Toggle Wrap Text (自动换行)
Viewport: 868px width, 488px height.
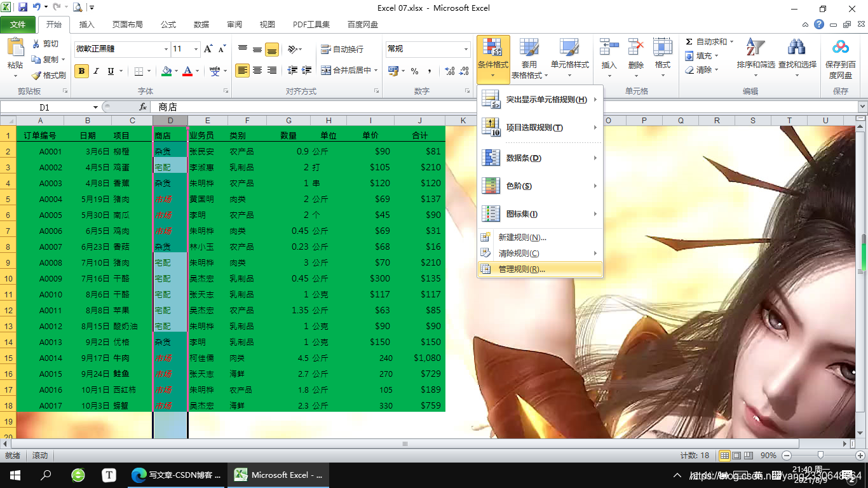point(342,49)
